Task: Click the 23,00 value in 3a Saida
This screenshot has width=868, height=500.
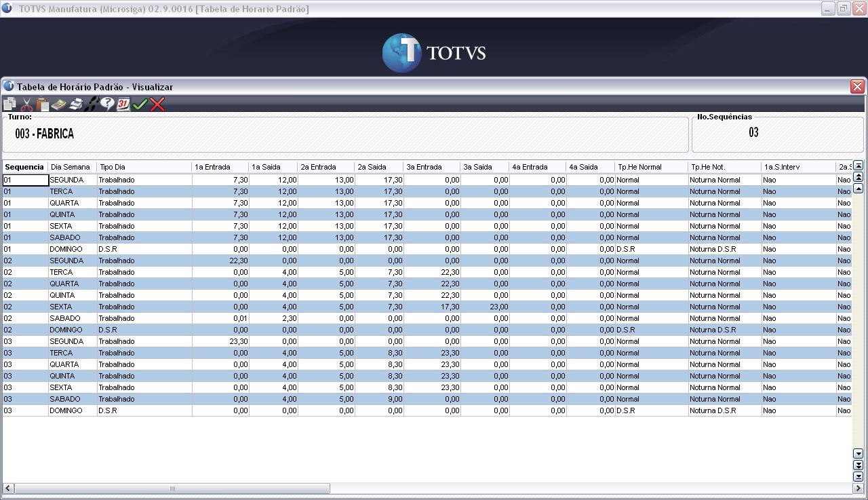Action: (499, 307)
